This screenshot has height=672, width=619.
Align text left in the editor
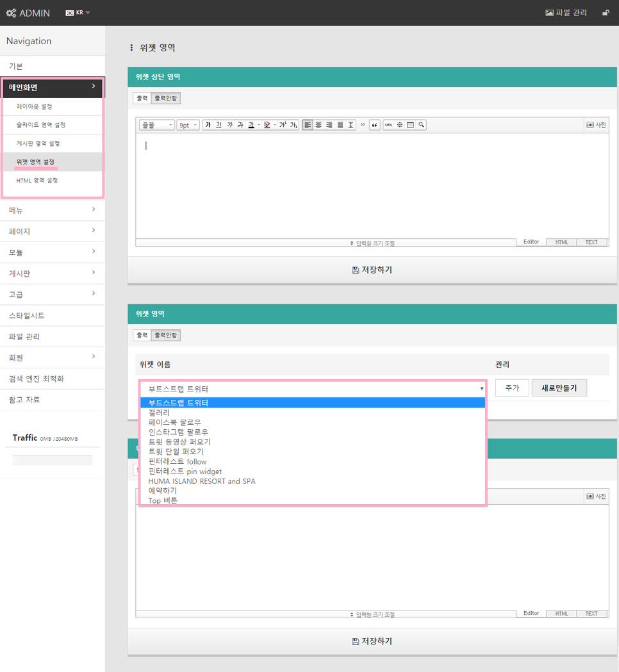(x=308, y=125)
